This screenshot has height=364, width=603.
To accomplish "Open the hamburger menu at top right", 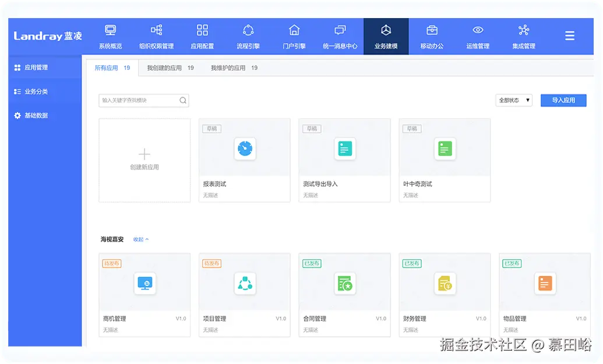I will [570, 36].
